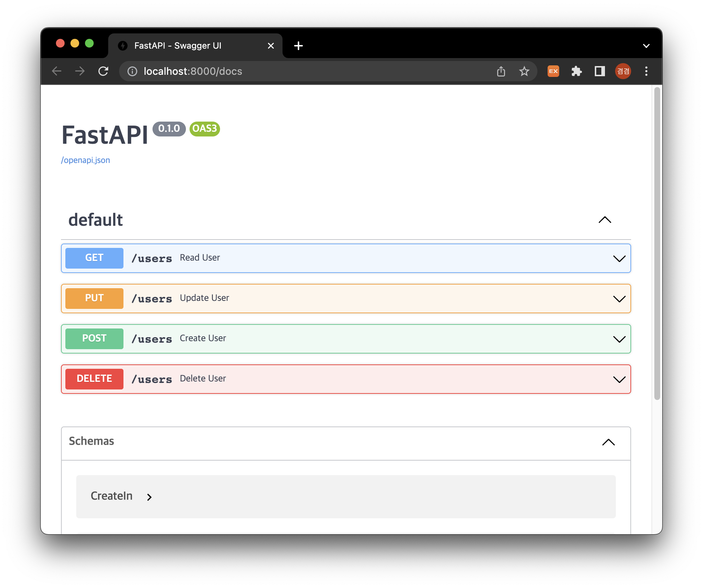Expand the GET /users operation
Viewport: 703px width, 588px height.
[x=345, y=258]
